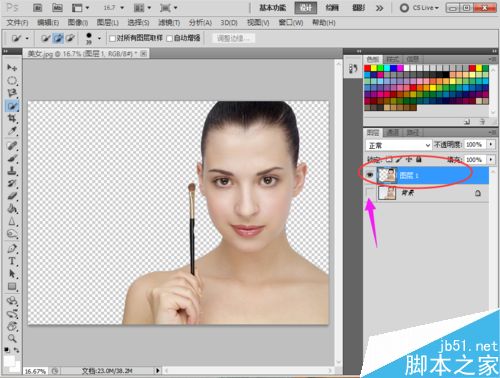The image size is (500, 378).
Task: Select the Clone Stamp tool
Action: [x=12, y=171]
